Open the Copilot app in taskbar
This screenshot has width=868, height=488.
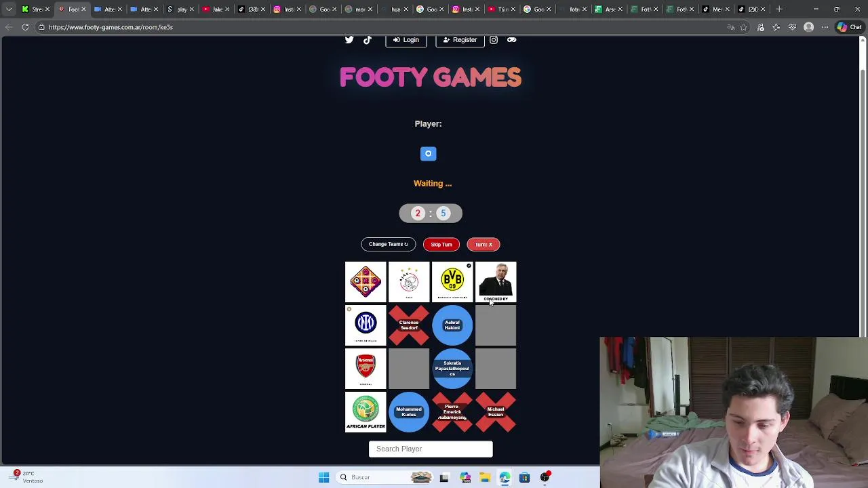click(465, 477)
